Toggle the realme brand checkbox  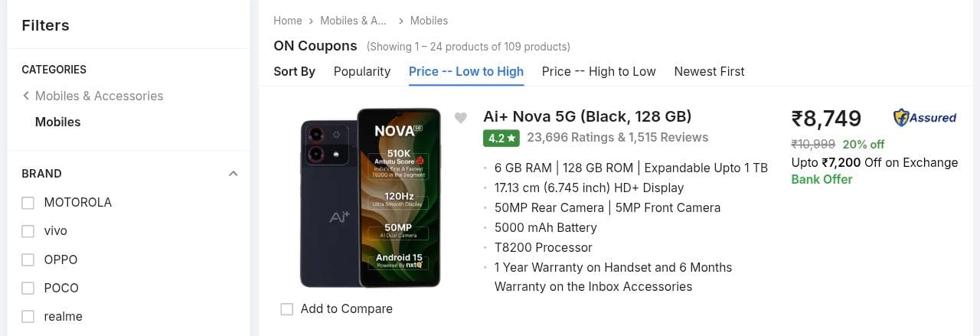click(28, 316)
